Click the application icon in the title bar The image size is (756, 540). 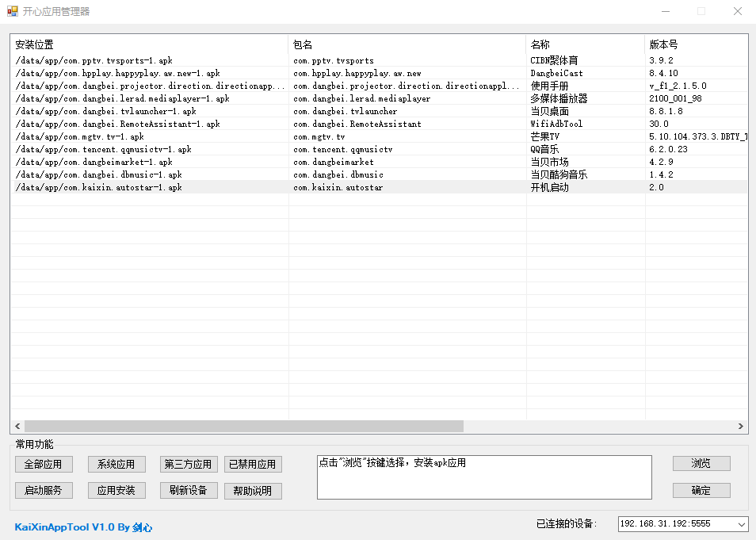click(x=12, y=11)
